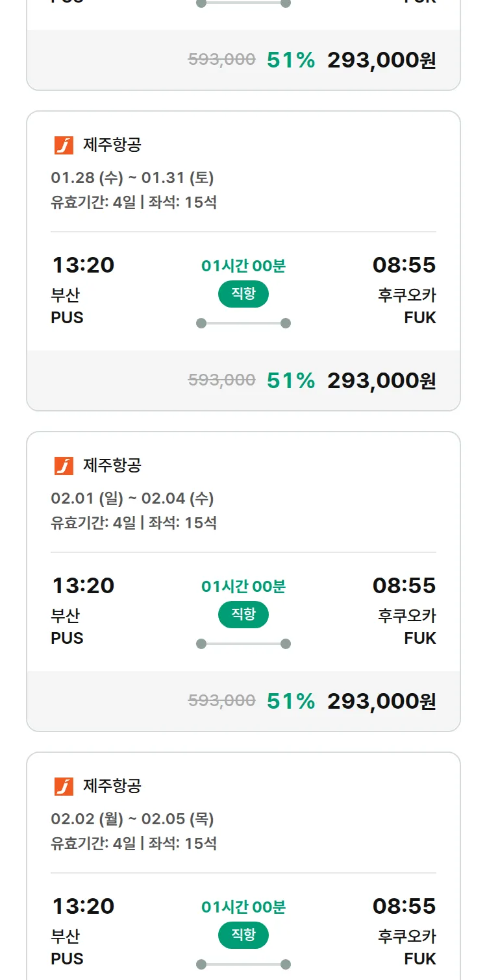Click 51% discount on 01.28 flight
This screenshot has height=980, width=487.
[x=290, y=381]
